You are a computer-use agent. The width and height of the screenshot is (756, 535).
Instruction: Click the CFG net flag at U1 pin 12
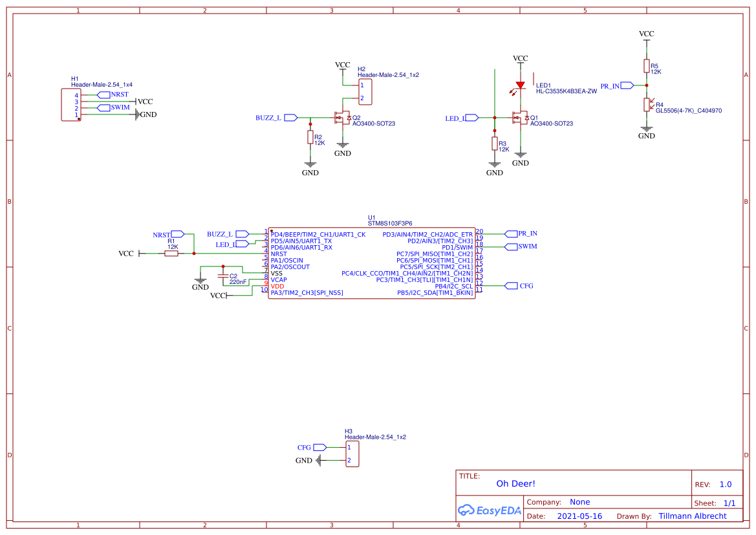point(519,285)
